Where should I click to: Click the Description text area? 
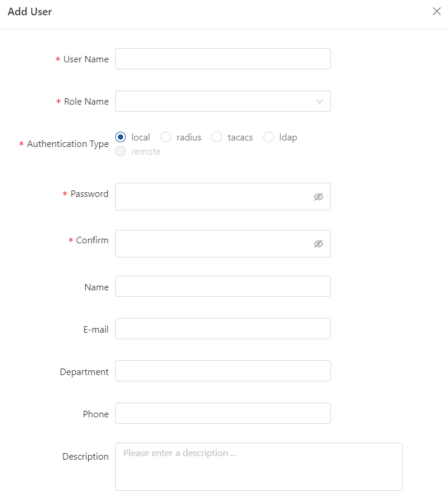click(259, 467)
